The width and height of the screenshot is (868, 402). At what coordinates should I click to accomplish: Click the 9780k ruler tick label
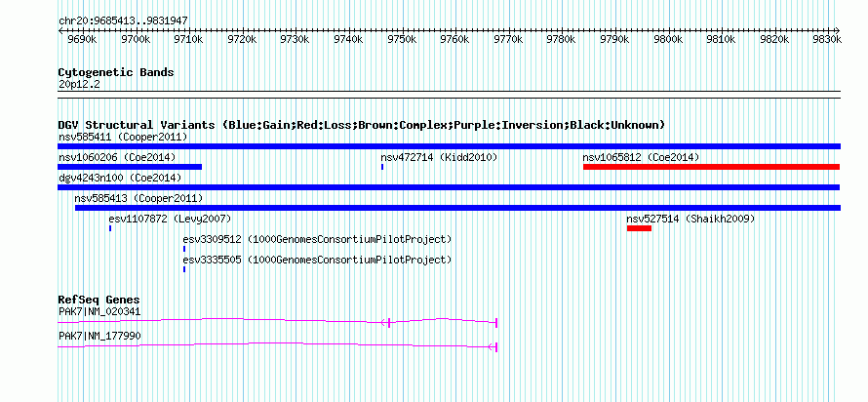[x=562, y=39]
